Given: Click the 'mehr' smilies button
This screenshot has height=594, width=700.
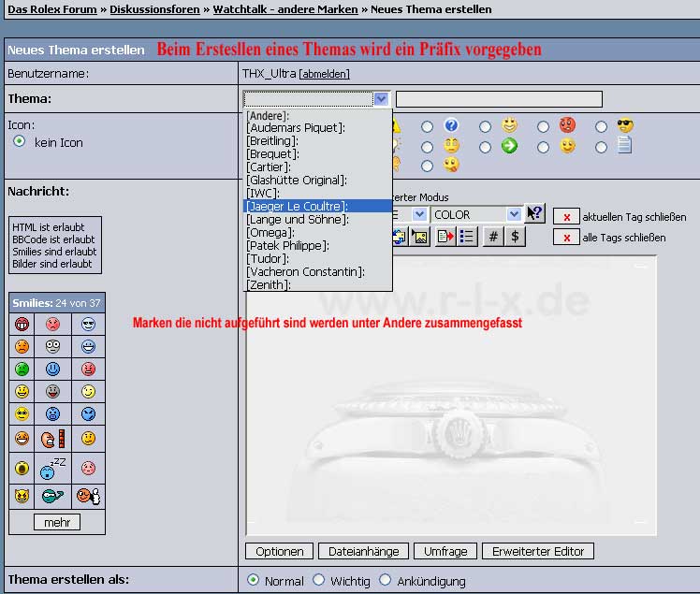Looking at the screenshot, I should (57, 522).
